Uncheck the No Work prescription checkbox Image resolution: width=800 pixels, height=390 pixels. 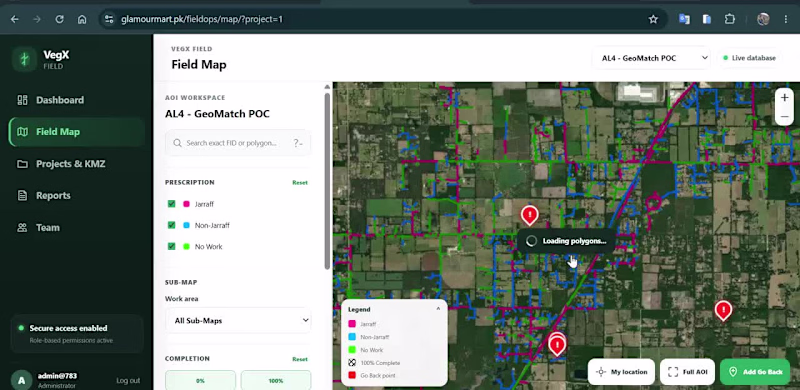pos(171,247)
